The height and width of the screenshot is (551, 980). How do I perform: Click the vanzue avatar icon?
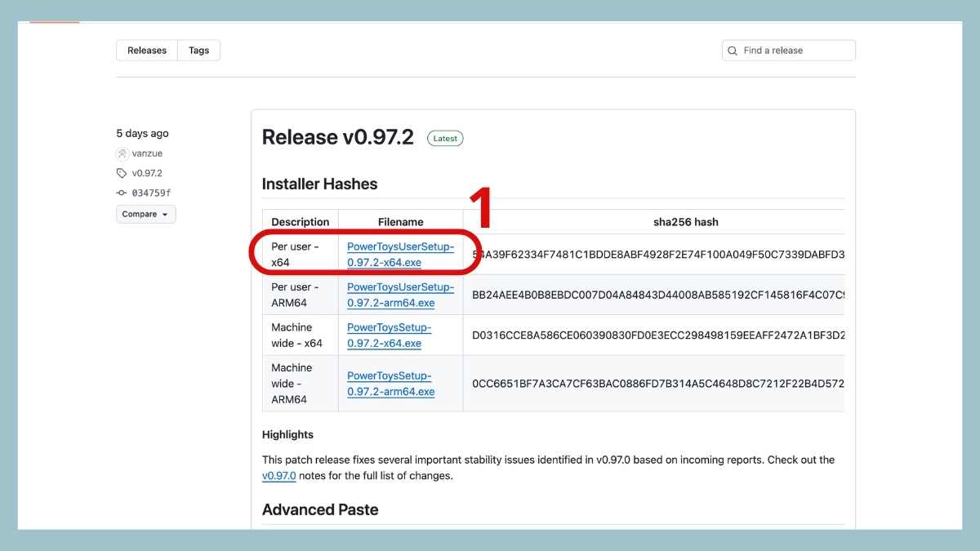(x=122, y=153)
